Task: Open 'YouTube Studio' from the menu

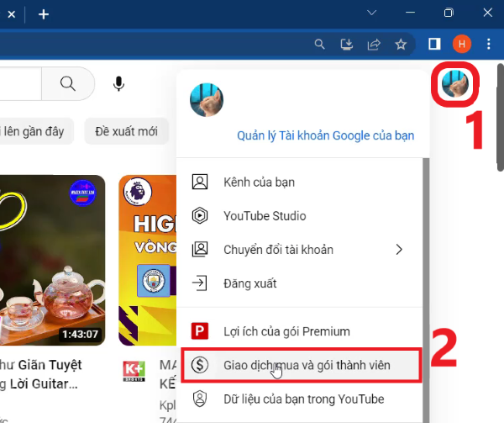Action: coord(265,215)
